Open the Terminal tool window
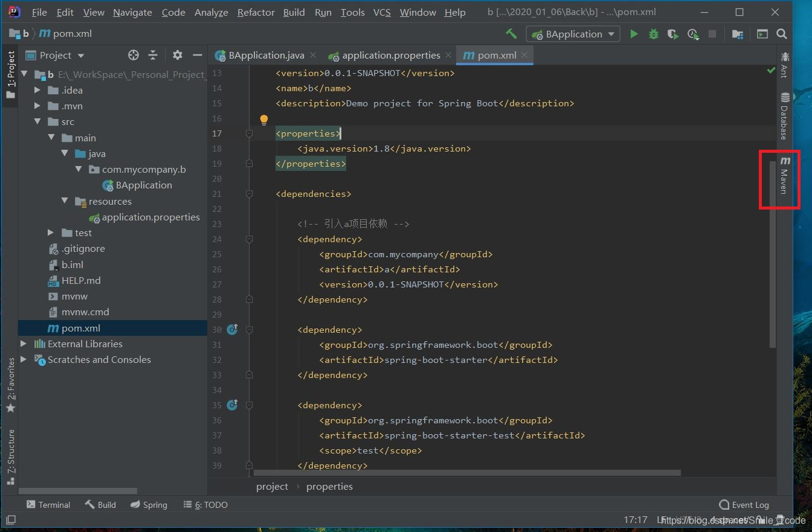This screenshot has width=812, height=532. point(48,504)
